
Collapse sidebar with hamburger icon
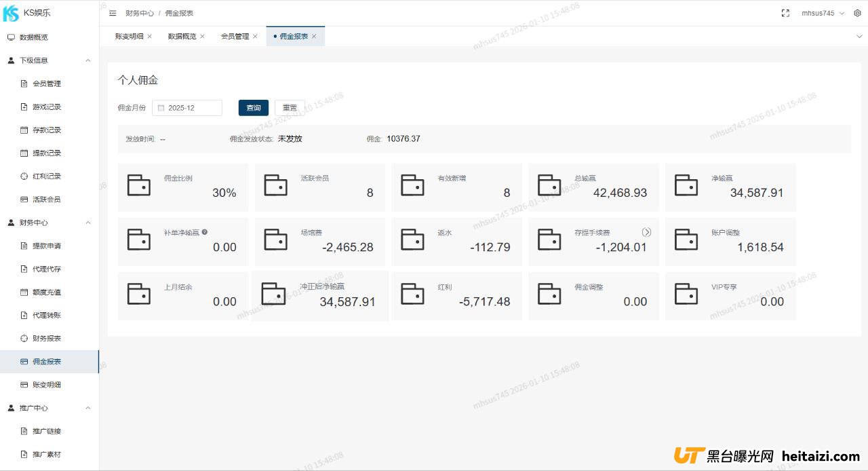[113, 13]
